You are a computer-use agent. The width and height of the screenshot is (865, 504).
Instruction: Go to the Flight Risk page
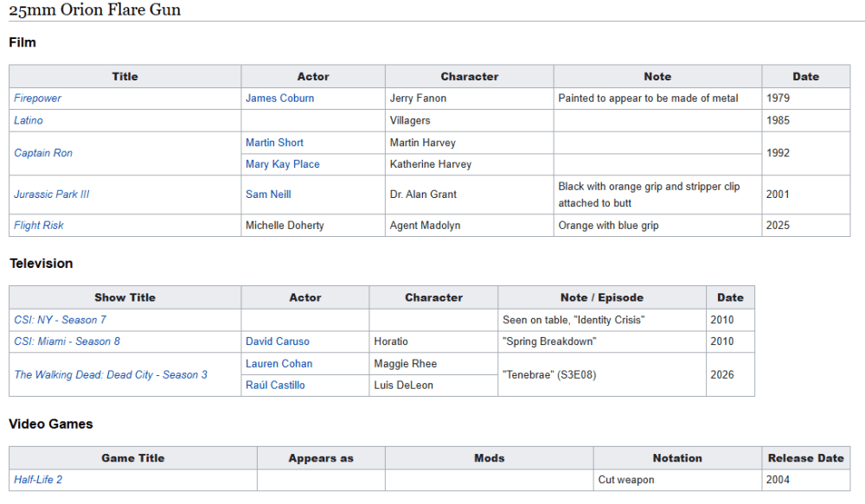[x=39, y=225]
